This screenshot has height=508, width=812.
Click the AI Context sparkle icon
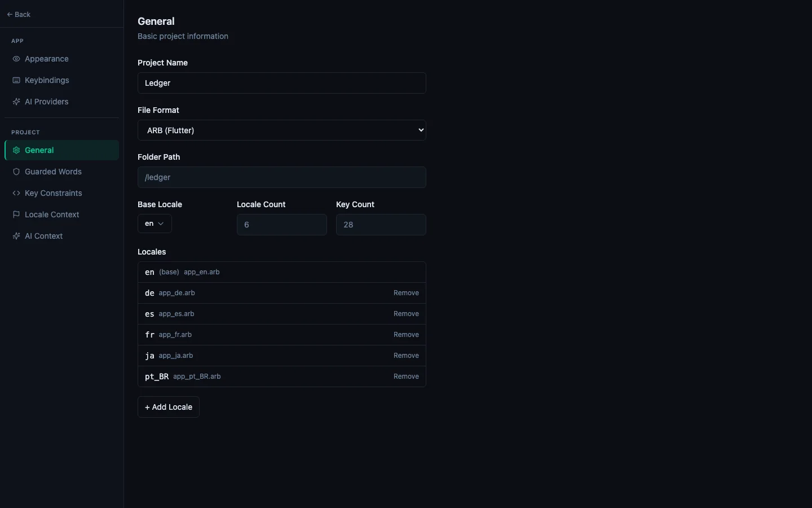click(x=16, y=236)
